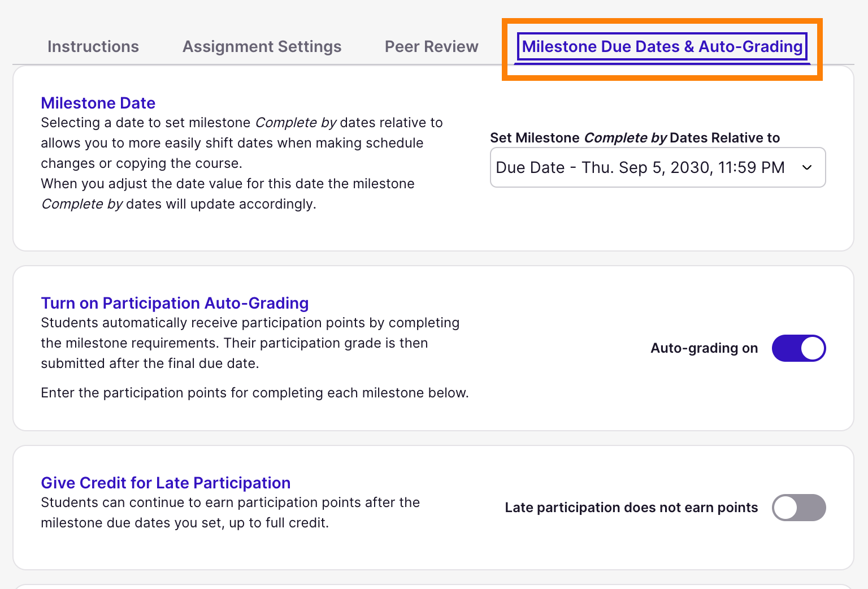This screenshot has height=589, width=868.
Task: Click the Turn on Participation Auto-Grading heading
Action: point(175,303)
